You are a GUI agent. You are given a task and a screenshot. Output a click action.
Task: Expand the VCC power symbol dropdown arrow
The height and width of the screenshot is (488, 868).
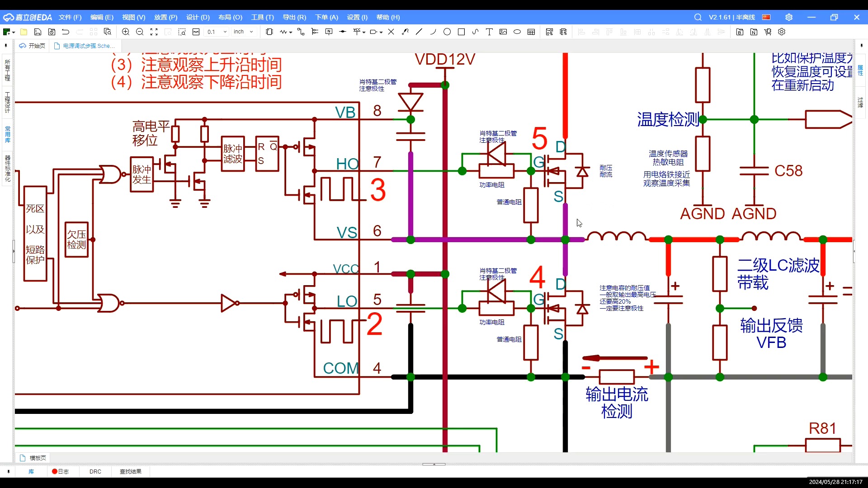[x=364, y=32]
